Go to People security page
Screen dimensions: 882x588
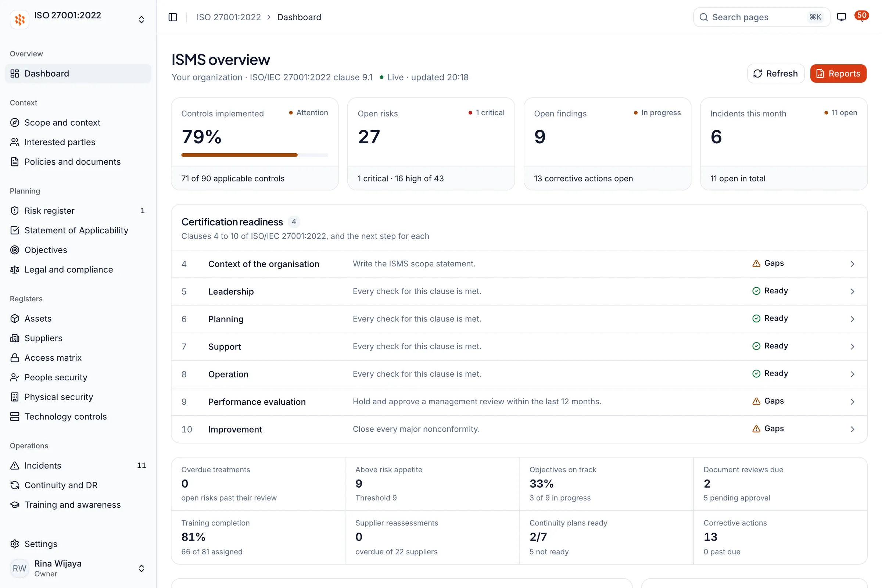click(78, 377)
